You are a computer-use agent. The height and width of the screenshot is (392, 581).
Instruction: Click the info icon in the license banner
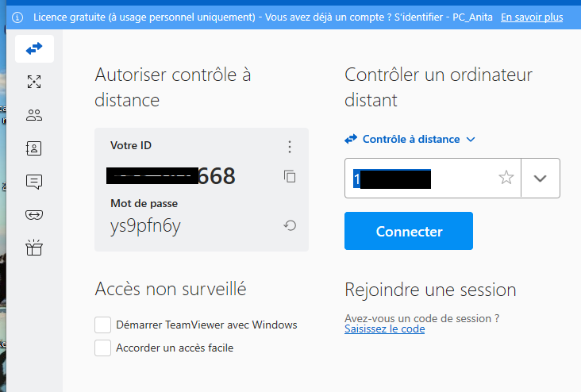click(17, 17)
